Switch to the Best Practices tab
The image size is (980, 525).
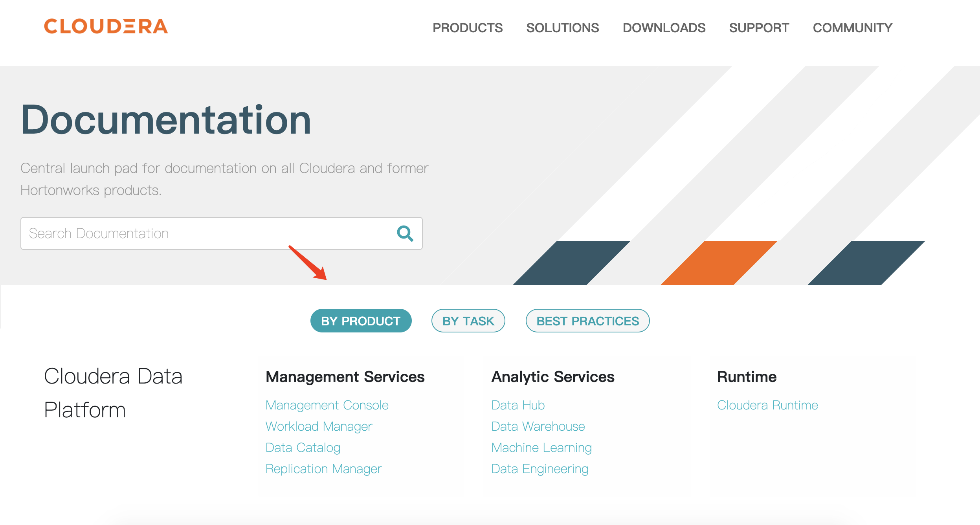point(587,321)
